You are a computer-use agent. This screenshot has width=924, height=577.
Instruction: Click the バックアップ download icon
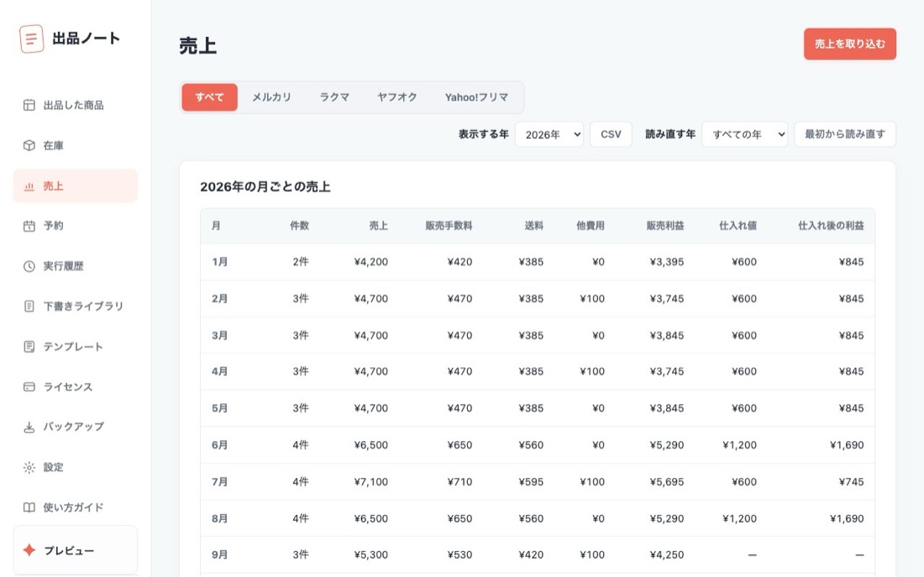point(29,428)
